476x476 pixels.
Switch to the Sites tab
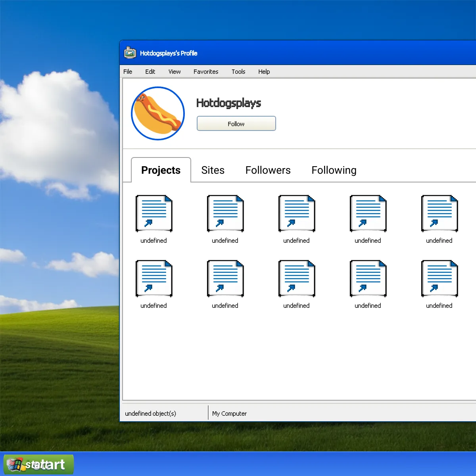[213, 170]
